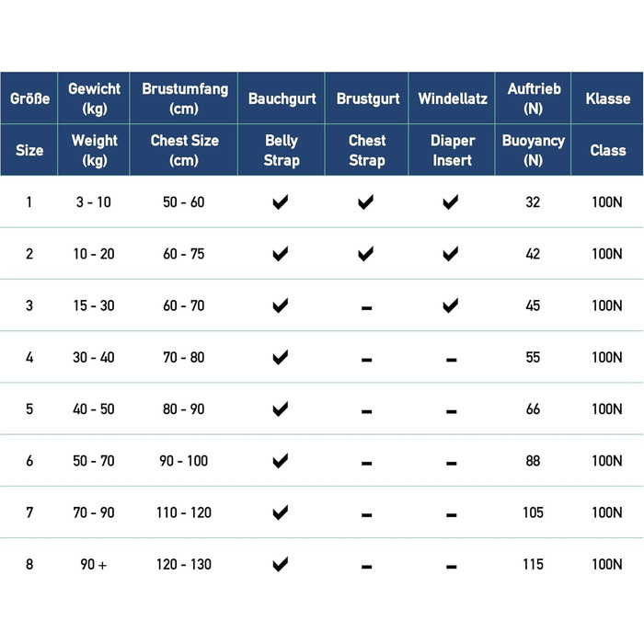
Task: Click the Chest Strap checkmark for size 2
Action: tap(365, 254)
